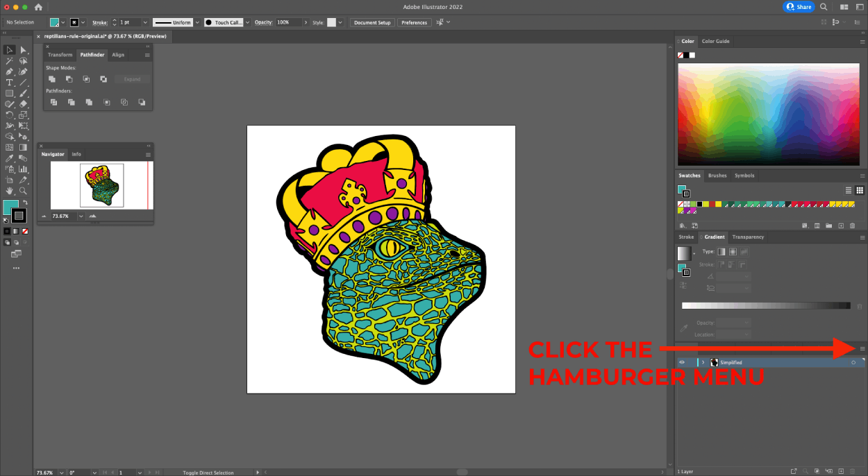Open the Brushes panel tab
Viewport: 868px width, 476px height.
click(717, 175)
